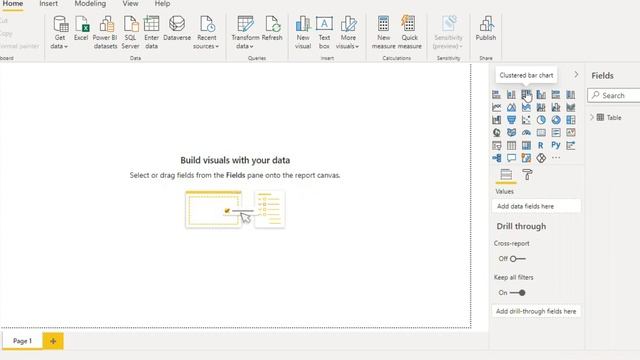Viewport: 640px width, 360px height.
Task: Collapse the Visualizations pane chevron
Action: pos(576,75)
